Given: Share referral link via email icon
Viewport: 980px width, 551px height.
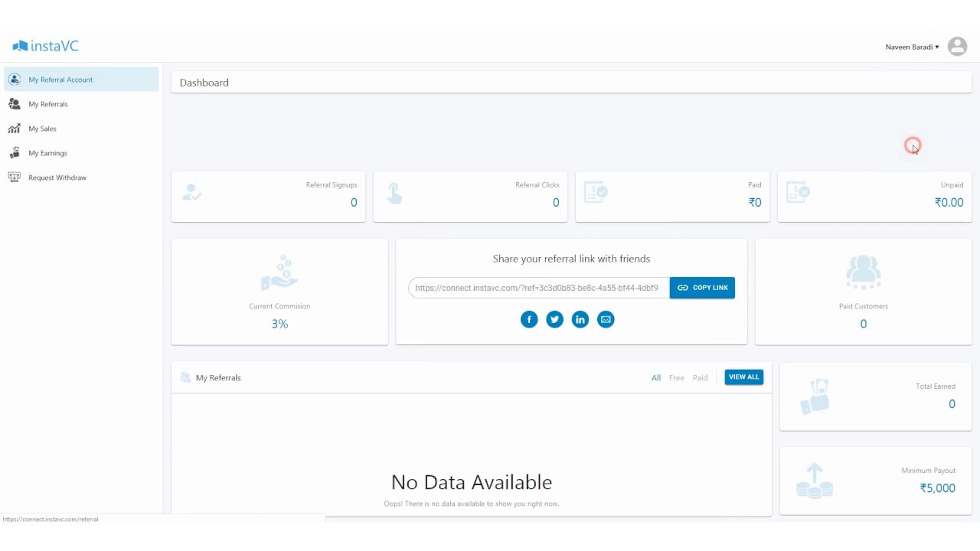Looking at the screenshot, I should click(606, 319).
